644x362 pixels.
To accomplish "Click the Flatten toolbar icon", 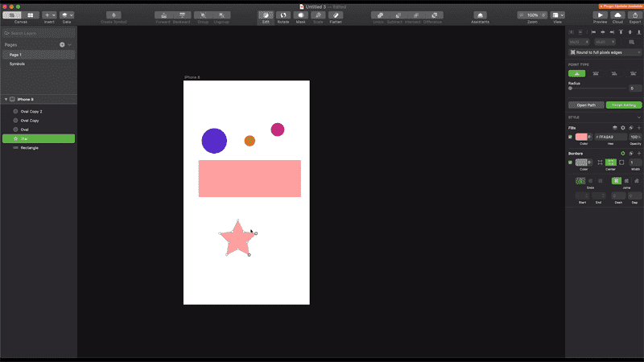I will pyautogui.click(x=336, y=15).
